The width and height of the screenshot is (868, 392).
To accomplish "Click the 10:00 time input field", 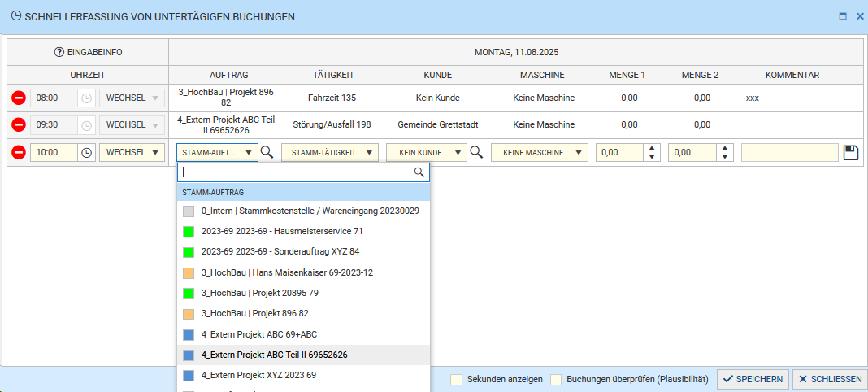I will pos(54,152).
